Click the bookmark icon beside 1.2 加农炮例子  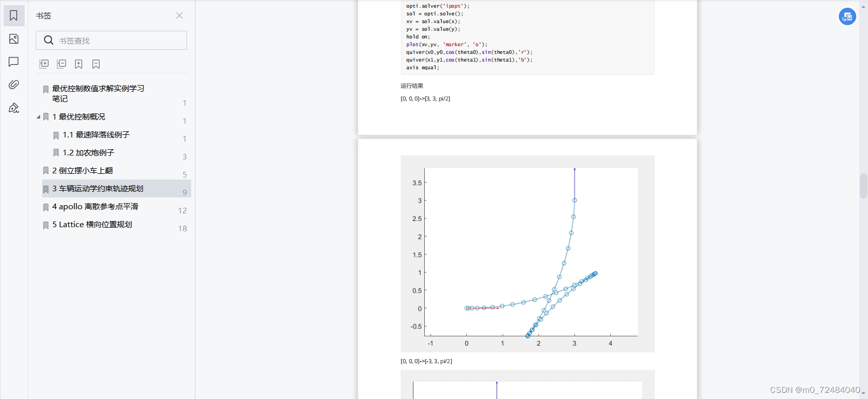click(x=56, y=153)
